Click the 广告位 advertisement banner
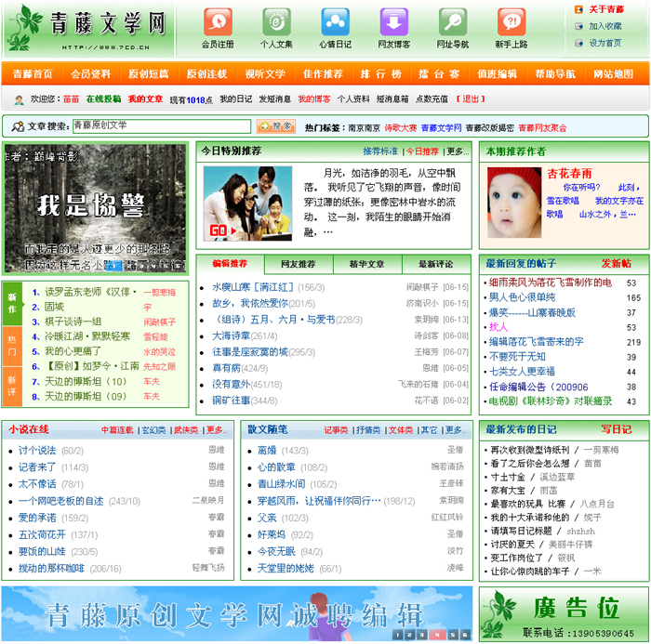Image resolution: width=651 pixels, height=644 pixels. [564, 614]
